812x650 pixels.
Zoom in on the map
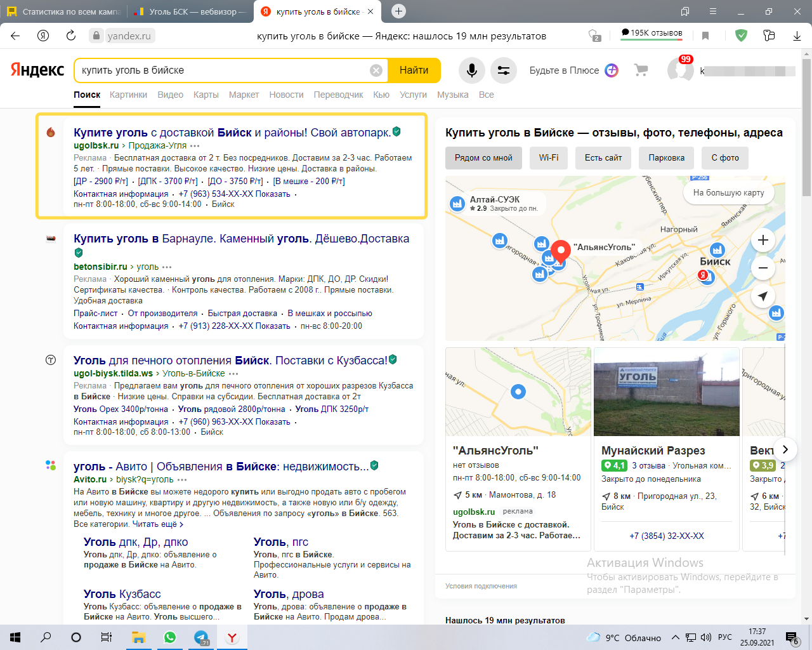763,240
